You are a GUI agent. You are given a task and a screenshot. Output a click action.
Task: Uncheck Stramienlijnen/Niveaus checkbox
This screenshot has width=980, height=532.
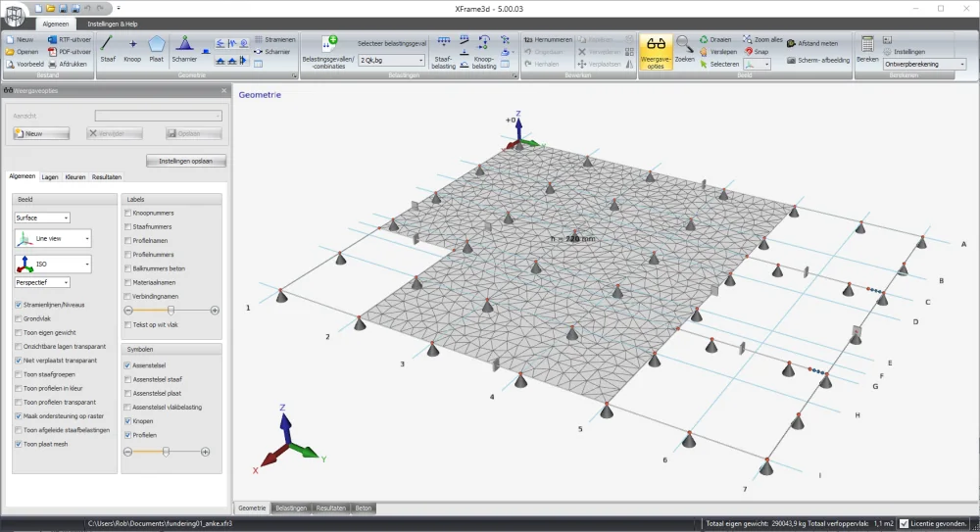[18, 305]
